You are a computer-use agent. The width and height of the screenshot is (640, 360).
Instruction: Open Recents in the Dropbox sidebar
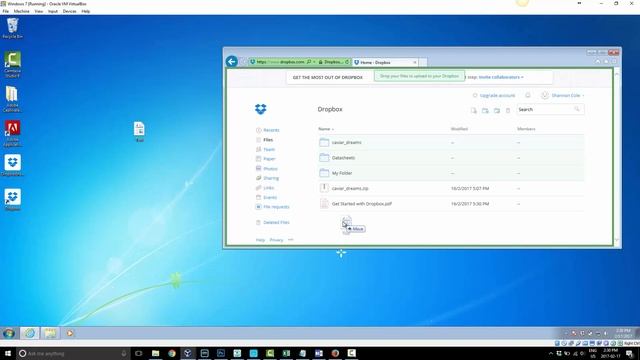click(x=267, y=130)
